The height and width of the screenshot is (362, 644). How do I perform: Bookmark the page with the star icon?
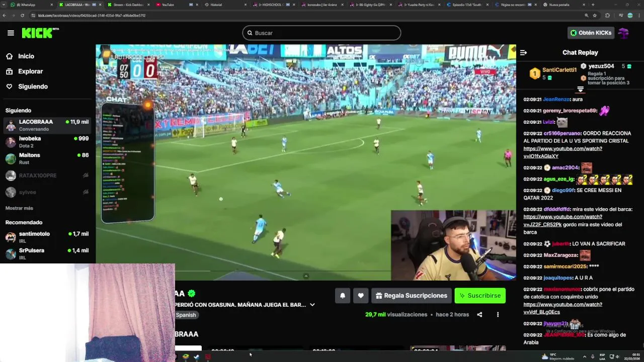tap(595, 16)
